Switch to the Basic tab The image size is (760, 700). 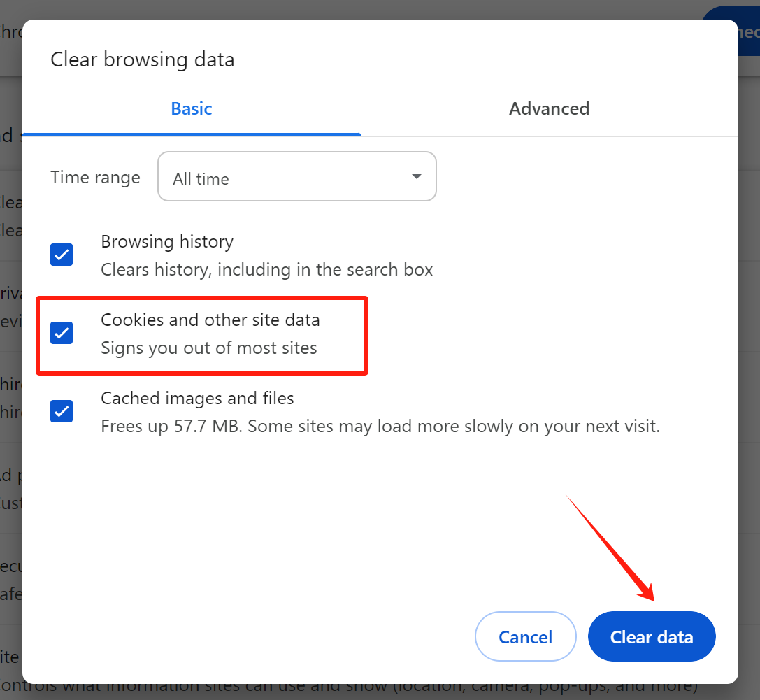click(x=192, y=109)
